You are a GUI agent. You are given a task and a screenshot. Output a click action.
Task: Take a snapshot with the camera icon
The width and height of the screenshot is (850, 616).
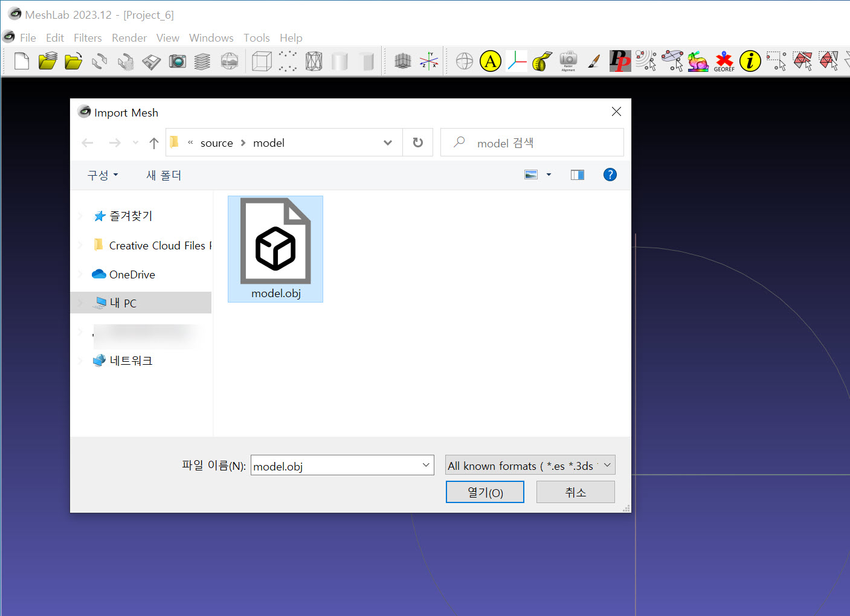(x=177, y=61)
